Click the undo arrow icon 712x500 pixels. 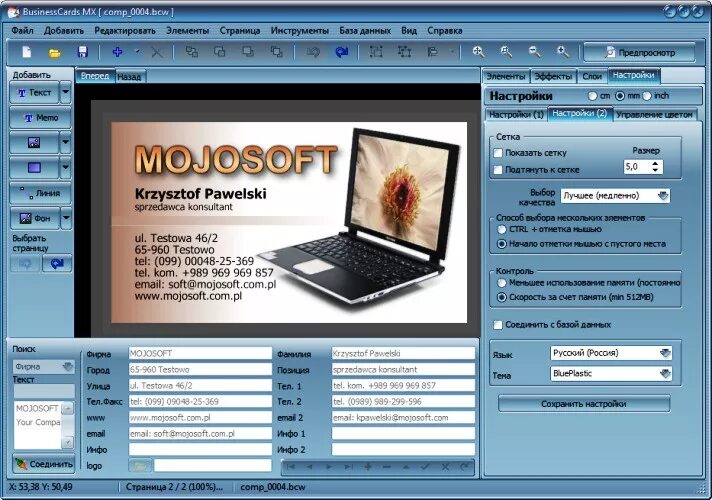pyautogui.click(x=313, y=53)
